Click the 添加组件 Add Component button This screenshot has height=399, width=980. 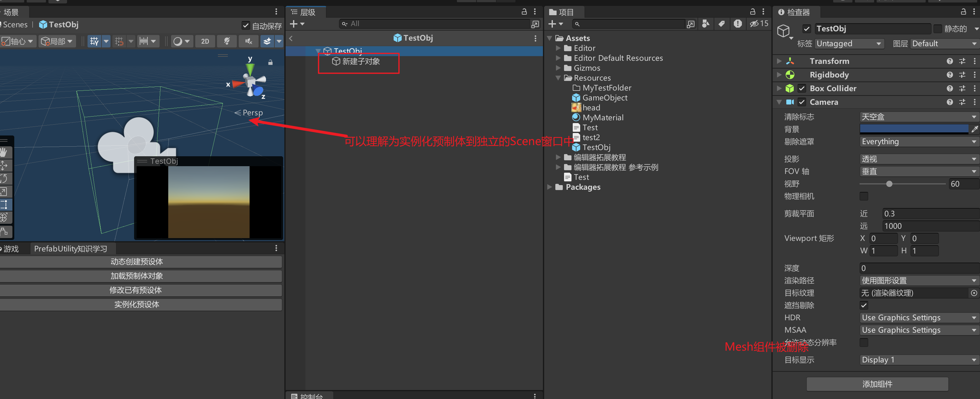pyautogui.click(x=877, y=384)
